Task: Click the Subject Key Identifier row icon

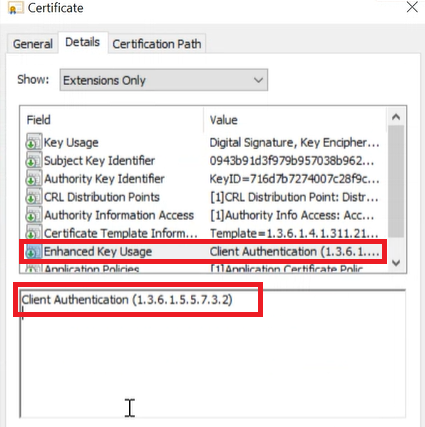Action: [34, 160]
